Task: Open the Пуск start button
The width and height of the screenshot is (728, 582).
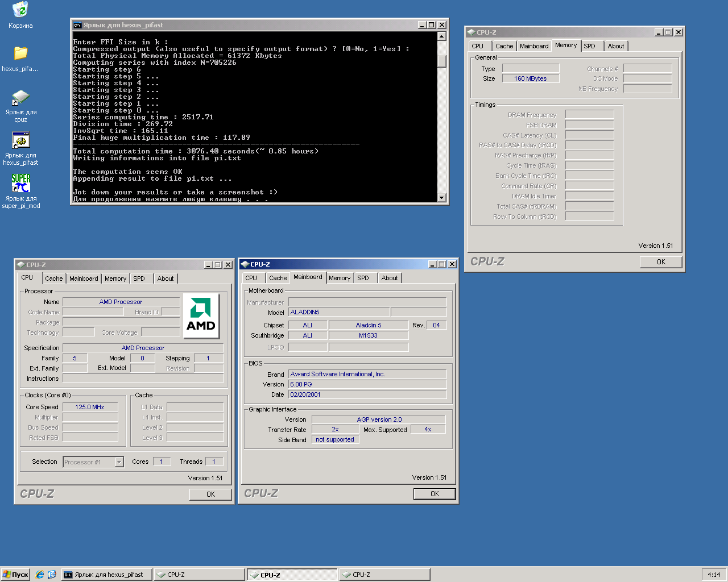Action: (x=15, y=575)
